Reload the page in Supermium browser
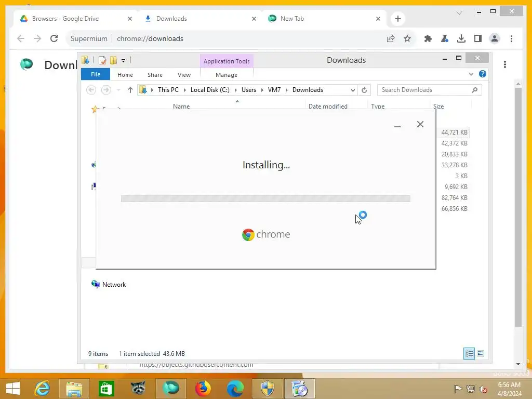 click(54, 38)
